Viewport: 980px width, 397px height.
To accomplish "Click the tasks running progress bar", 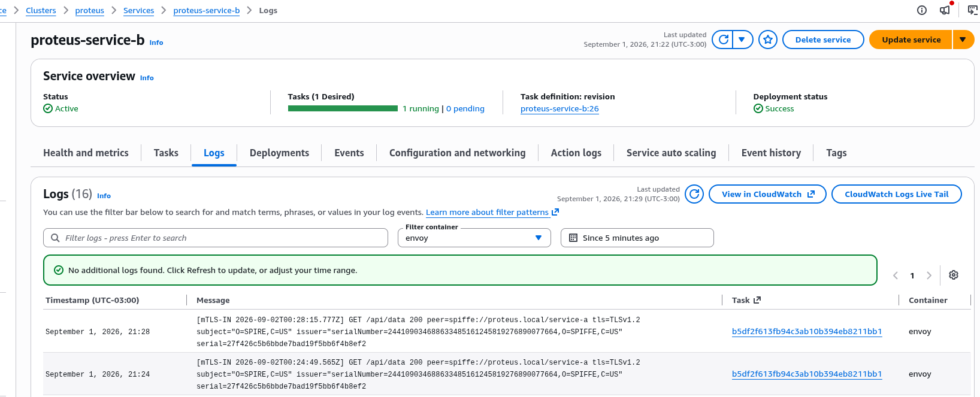I will pyautogui.click(x=343, y=108).
